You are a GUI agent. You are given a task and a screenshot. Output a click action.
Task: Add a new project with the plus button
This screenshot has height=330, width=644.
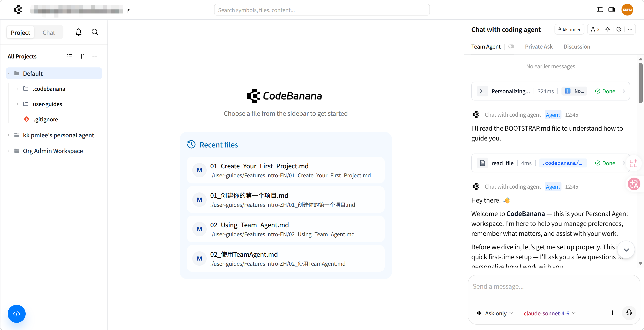pos(95,56)
